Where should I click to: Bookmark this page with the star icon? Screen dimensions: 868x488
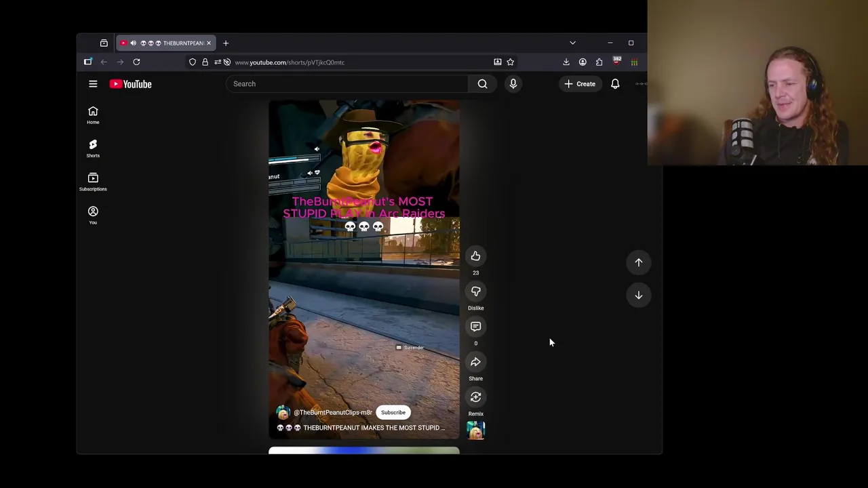(511, 62)
